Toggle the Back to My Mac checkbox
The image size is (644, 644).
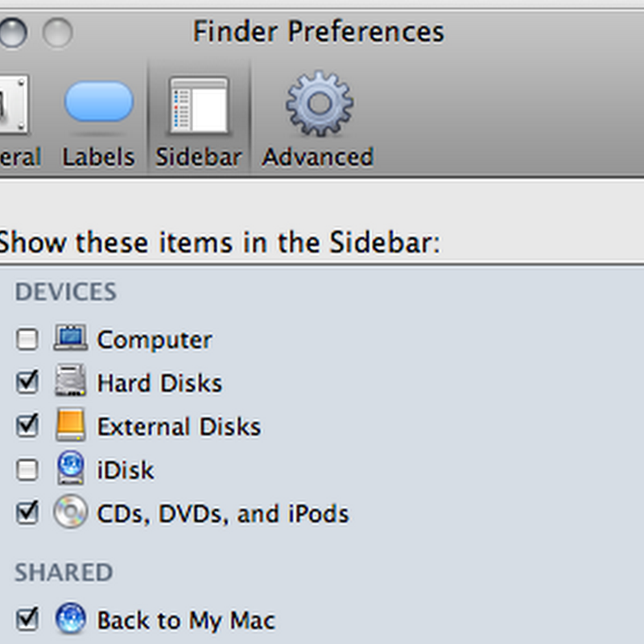click(x=27, y=620)
